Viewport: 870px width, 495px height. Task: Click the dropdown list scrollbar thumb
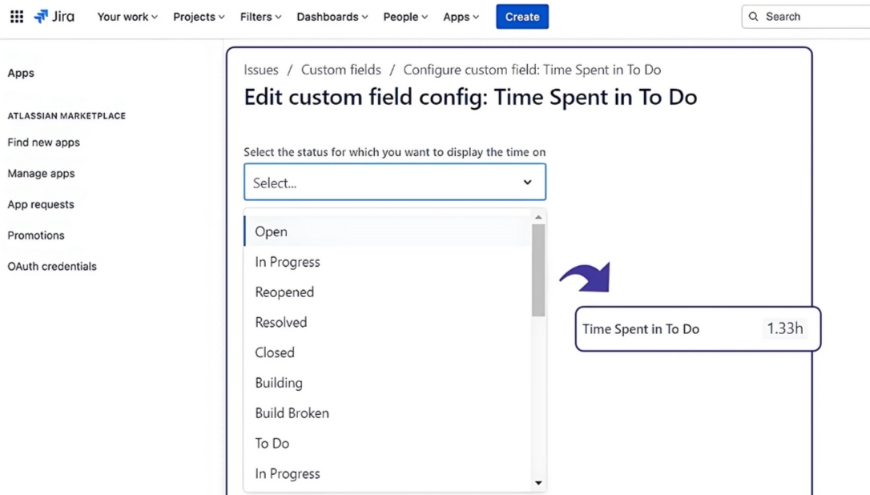[x=538, y=269]
